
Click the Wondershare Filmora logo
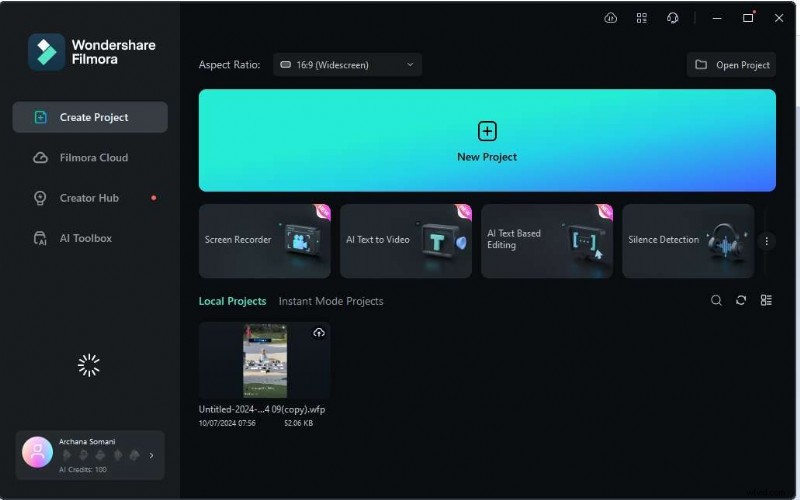click(x=46, y=52)
